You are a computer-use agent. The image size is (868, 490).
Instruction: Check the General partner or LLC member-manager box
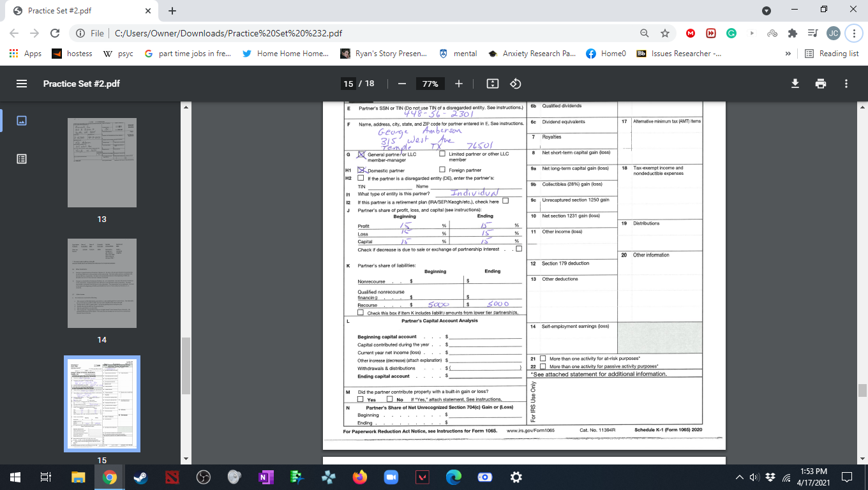pyautogui.click(x=361, y=155)
